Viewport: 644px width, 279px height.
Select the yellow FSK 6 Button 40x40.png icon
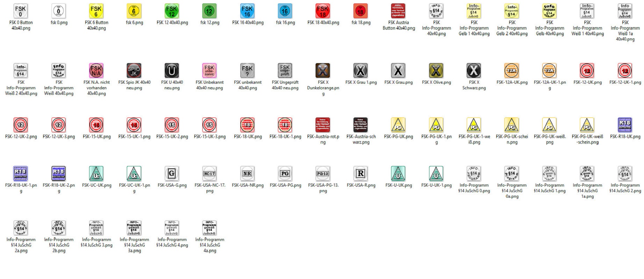[96, 11]
